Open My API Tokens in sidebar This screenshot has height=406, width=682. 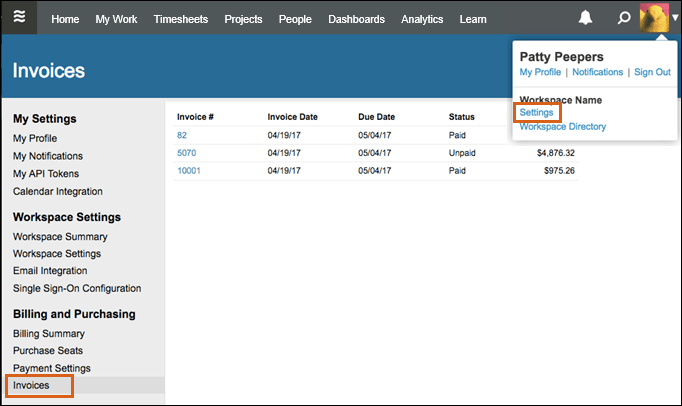[46, 174]
